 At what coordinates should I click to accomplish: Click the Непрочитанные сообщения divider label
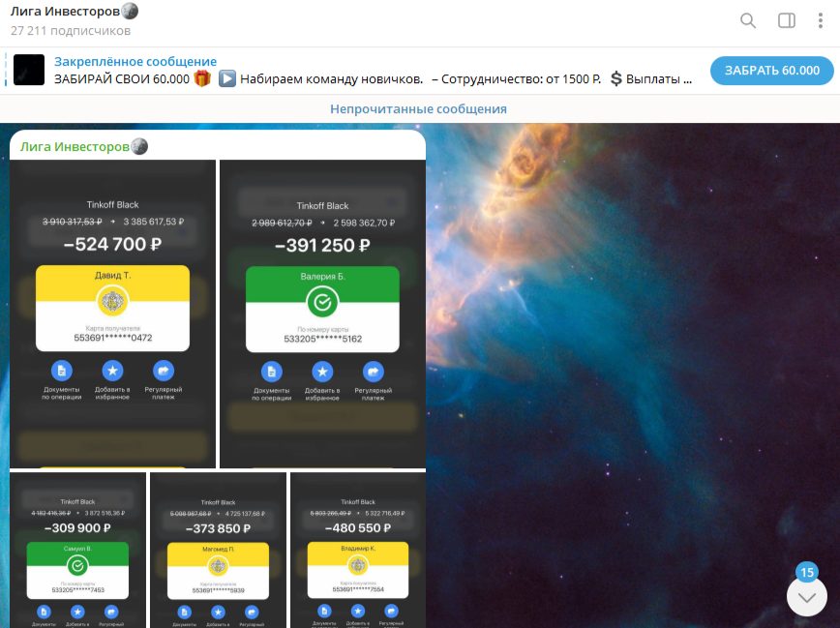418,108
